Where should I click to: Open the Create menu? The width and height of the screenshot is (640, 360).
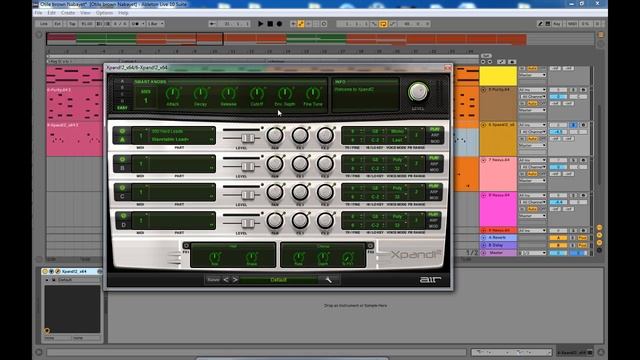click(68, 13)
